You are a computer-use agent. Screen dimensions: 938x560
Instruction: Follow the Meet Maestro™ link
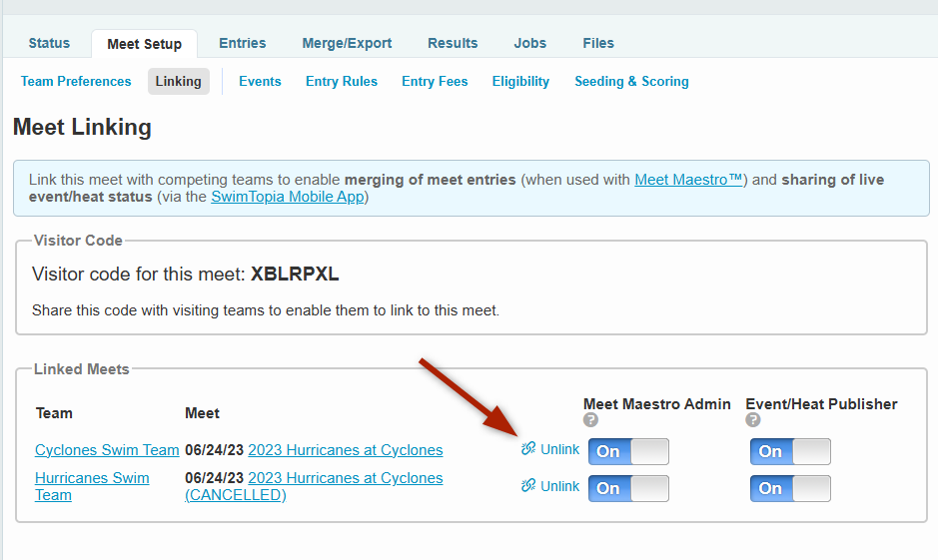(688, 180)
